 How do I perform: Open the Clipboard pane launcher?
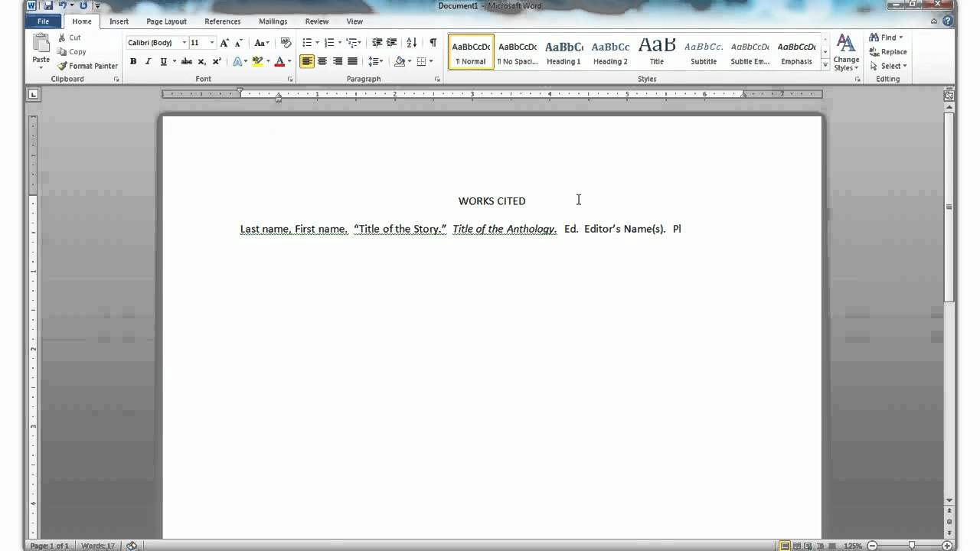[x=117, y=80]
